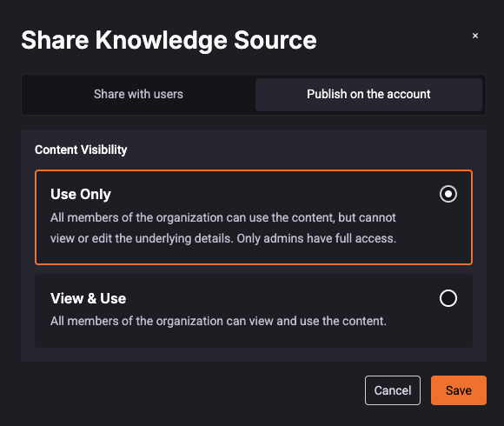The image size is (504, 426).
Task: Select Publish on the account tab
Action: 368,95
